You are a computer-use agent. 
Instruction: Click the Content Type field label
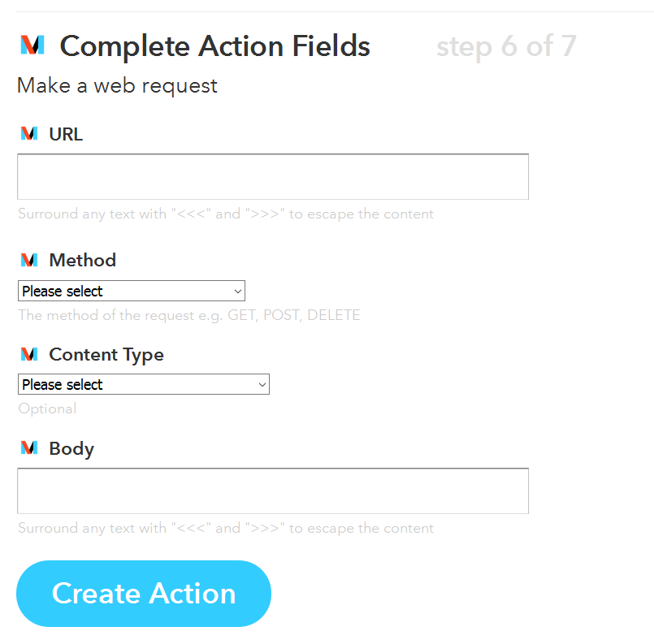click(x=106, y=354)
